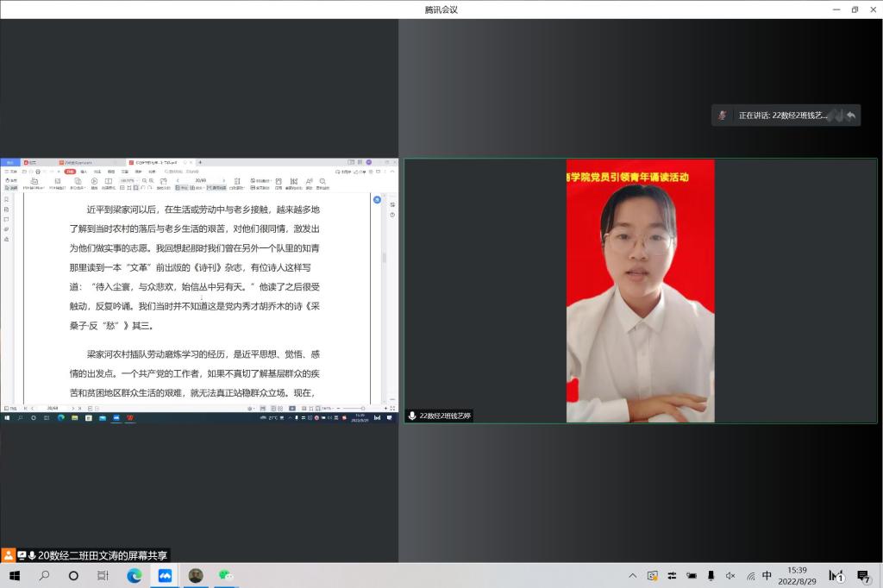
Task: Select the video tile of 22数经2班钱艺婷
Action: pos(640,291)
